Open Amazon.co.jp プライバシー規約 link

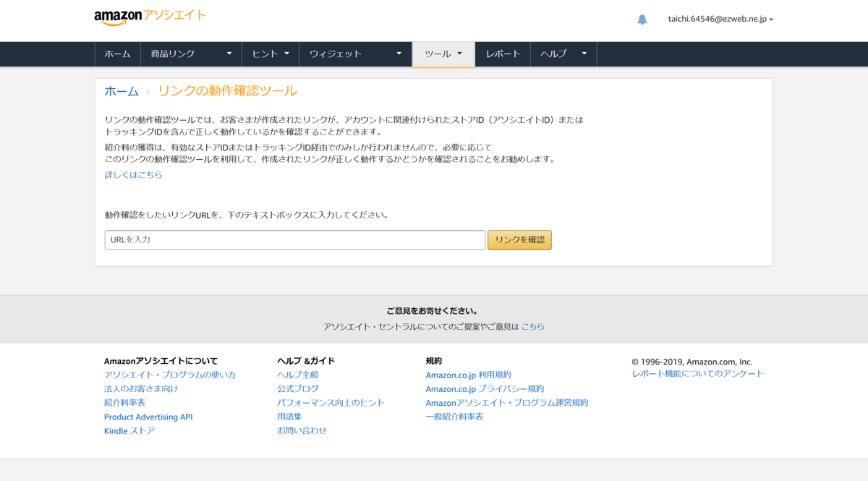pyautogui.click(x=485, y=388)
